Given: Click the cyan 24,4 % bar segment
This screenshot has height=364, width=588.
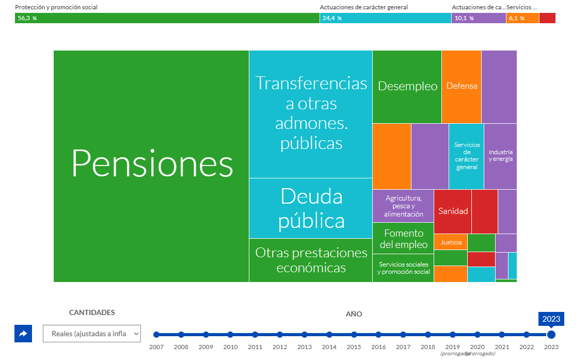Looking at the screenshot, I should pyautogui.click(x=386, y=18).
